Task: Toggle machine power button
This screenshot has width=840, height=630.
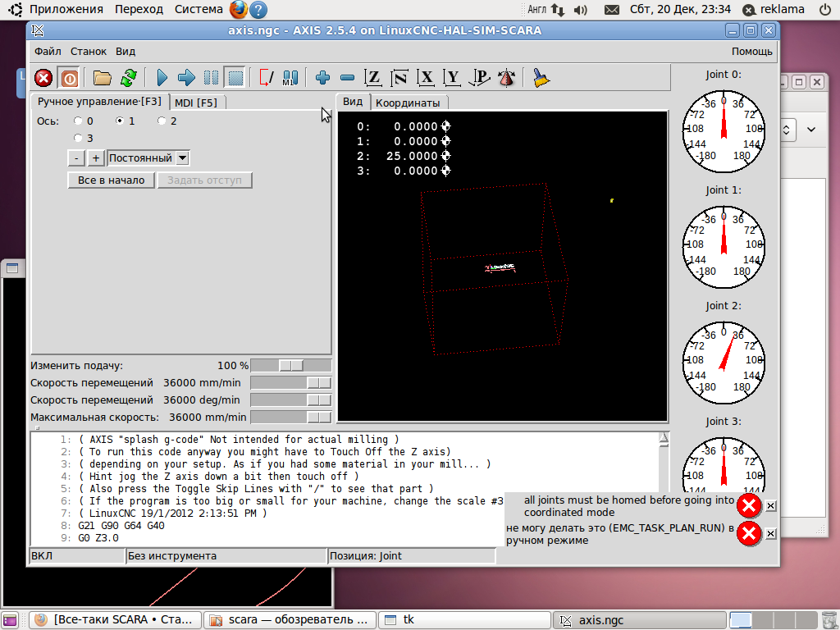Action: 69,78
